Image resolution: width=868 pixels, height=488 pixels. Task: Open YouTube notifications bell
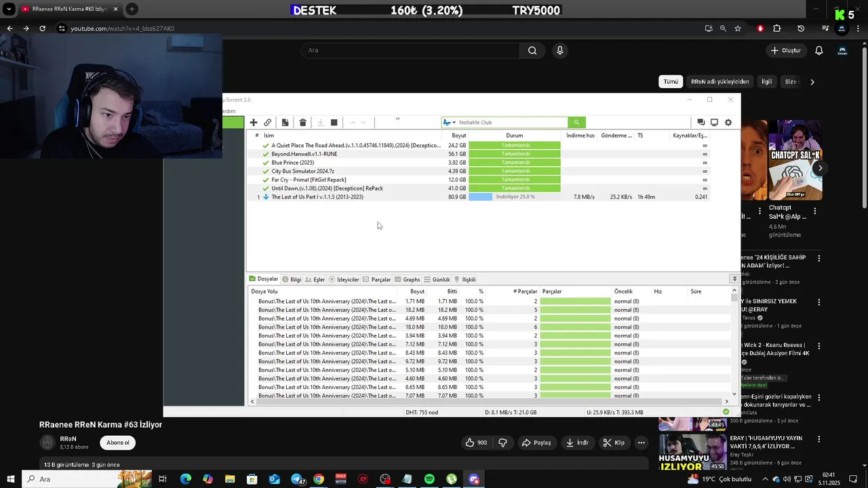819,51
